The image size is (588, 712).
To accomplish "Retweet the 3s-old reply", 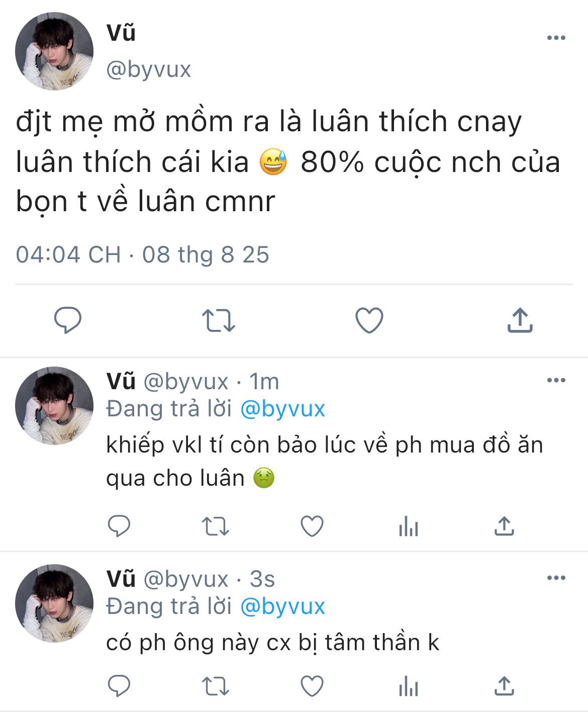I will pos(216,686).
